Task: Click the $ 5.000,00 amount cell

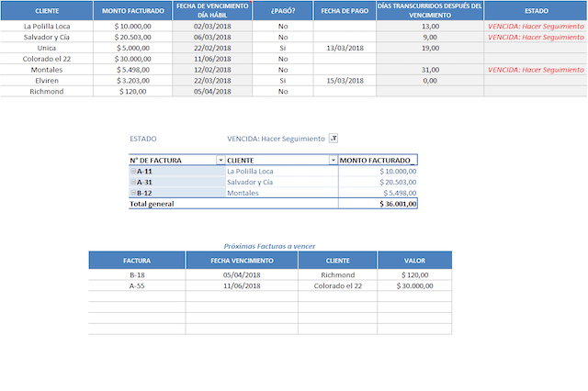Action: tap(132, 48)
